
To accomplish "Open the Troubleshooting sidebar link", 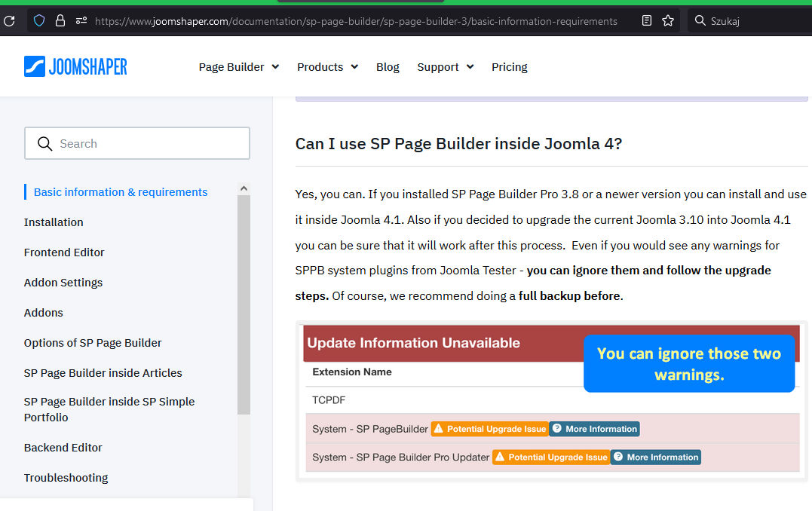I will point(66,478).
